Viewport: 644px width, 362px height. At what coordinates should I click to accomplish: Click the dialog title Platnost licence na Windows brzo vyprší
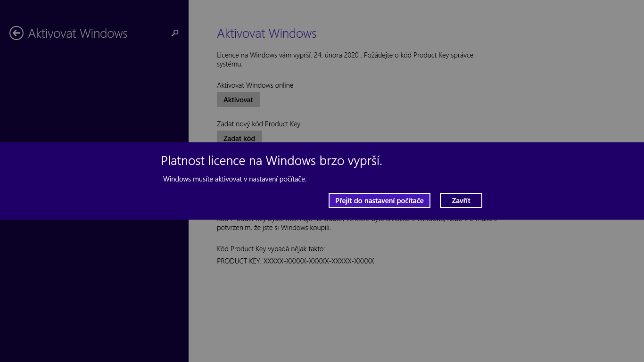click(x=272, y=161)
